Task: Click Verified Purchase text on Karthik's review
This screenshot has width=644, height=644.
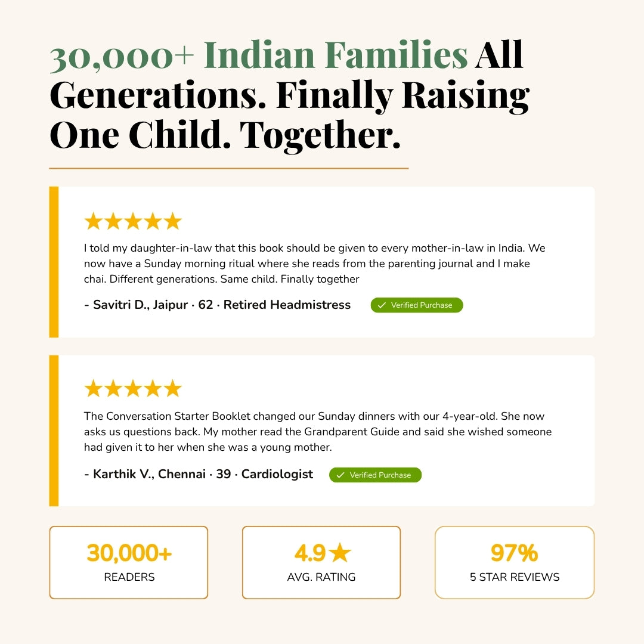Action: click(x=380, y=475)
